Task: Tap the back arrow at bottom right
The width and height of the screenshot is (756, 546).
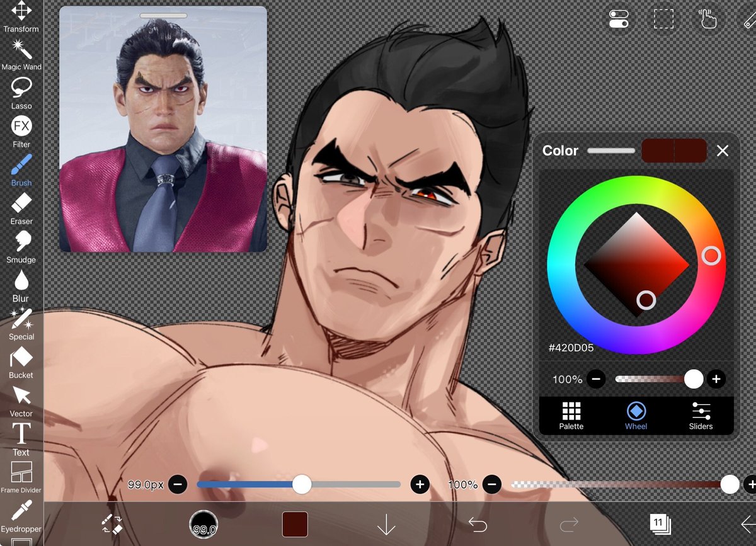Action: [748, 524]
